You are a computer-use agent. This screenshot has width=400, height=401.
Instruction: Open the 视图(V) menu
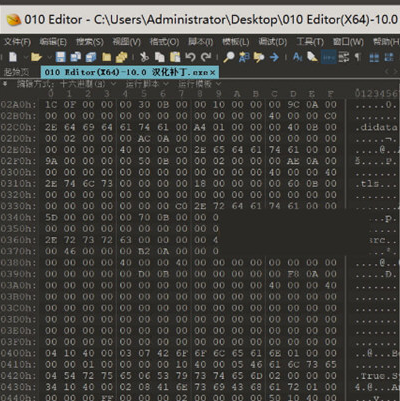coord(127,42)
